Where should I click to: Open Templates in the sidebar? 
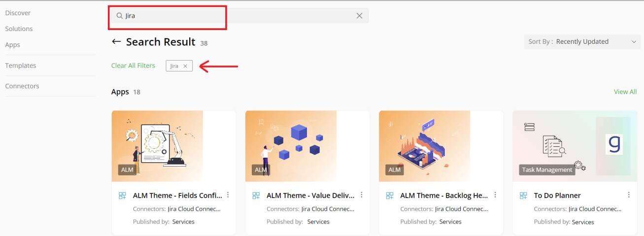tap(21, 66)
